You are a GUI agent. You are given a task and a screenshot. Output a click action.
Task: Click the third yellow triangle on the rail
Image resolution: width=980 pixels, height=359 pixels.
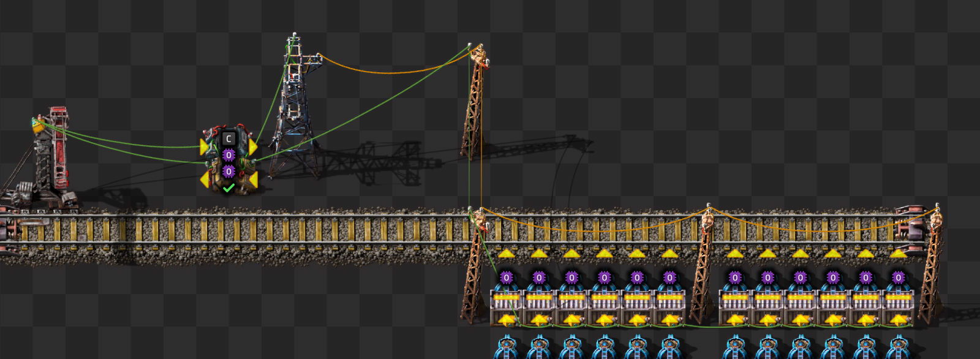tap(571, 253)
